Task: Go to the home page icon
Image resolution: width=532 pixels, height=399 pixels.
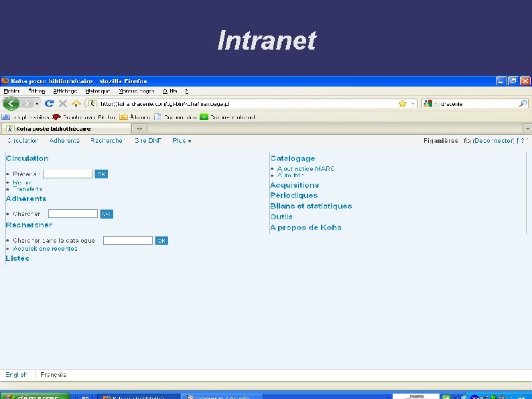Action: tap(76, 103)
